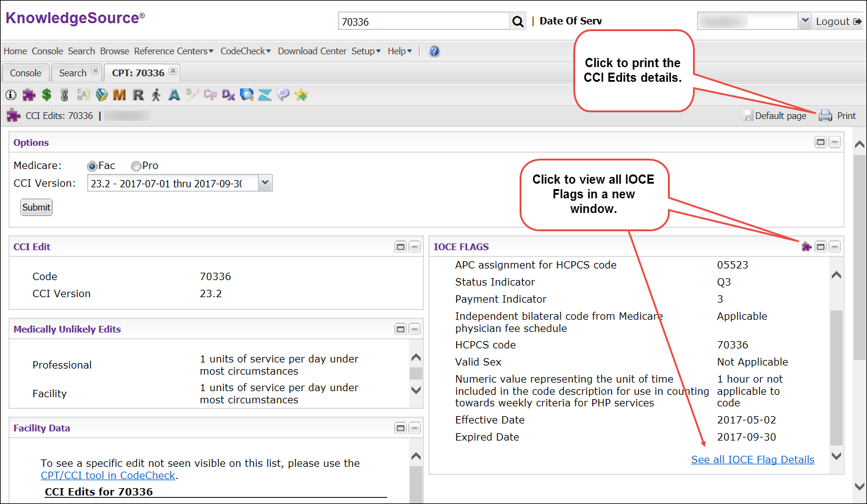Click the search field containing 70336
Viewport: 867px width, 504px height.
424,21
